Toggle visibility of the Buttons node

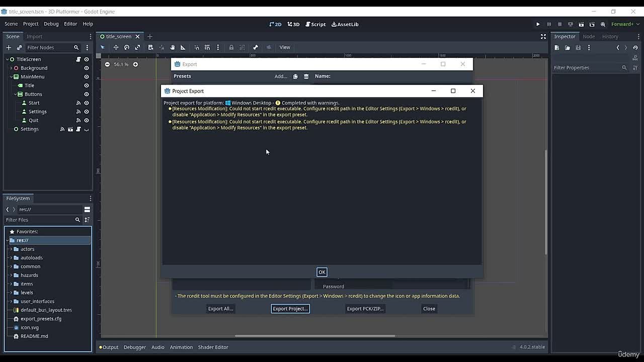86,94
